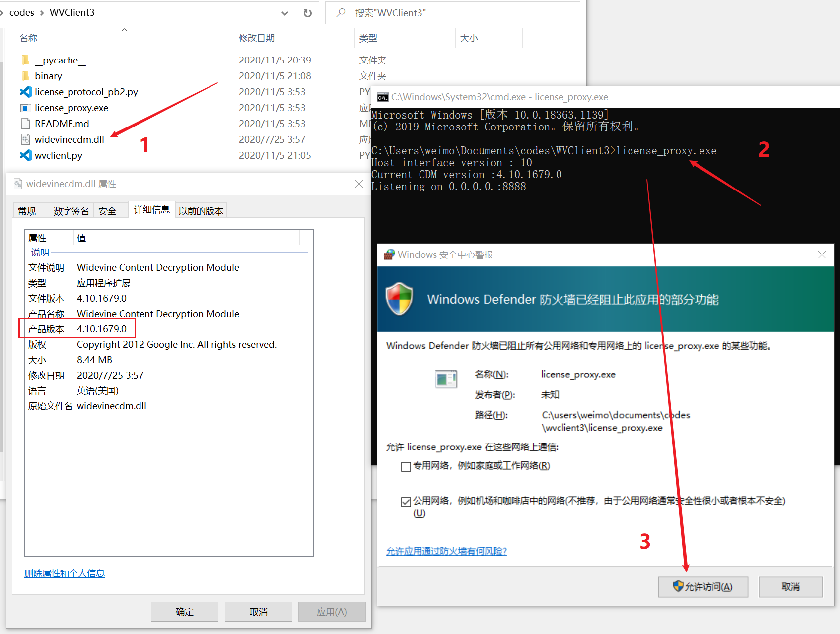Click the Explorer refresh icon
The width and height of the screenshot is (840, 634).
[308, 13]
